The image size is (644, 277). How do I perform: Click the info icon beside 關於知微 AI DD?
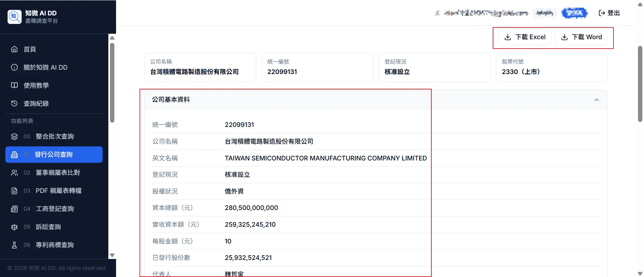pos(14,67)
